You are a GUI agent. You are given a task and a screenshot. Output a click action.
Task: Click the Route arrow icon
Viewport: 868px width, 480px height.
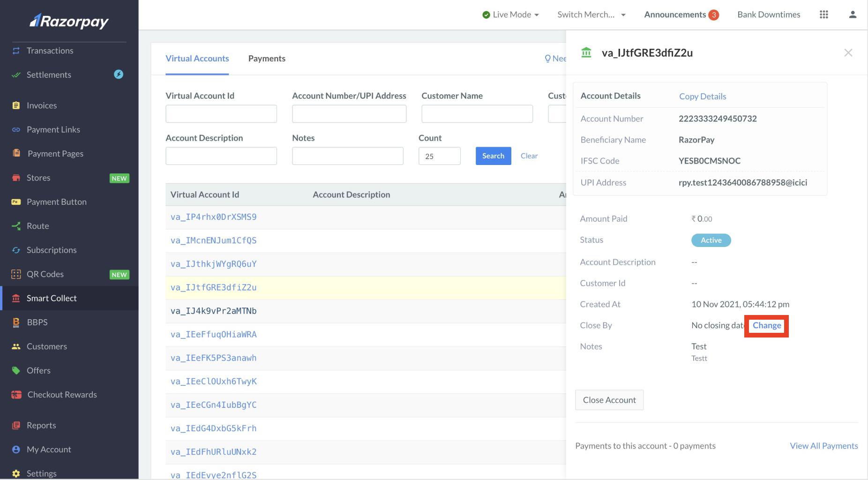point(16,226)
